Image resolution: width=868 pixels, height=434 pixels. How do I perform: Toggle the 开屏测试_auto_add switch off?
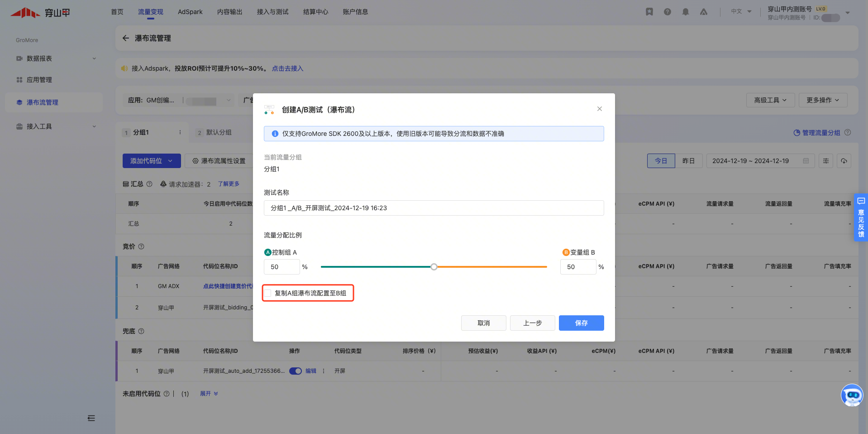(296, 371)
